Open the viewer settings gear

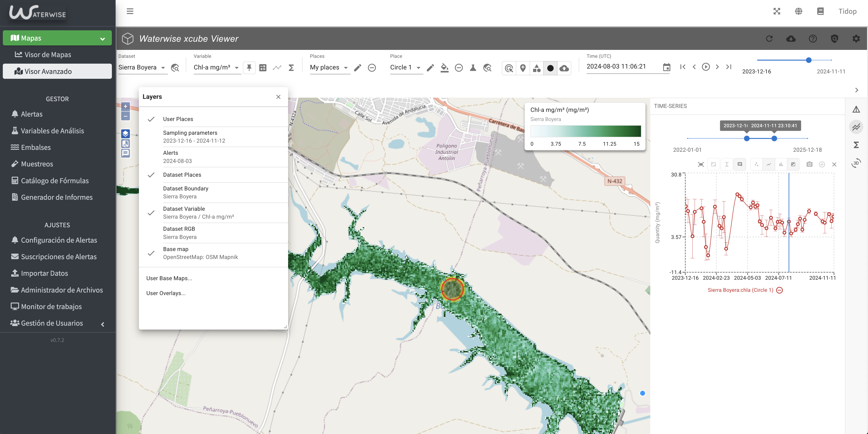856,39
